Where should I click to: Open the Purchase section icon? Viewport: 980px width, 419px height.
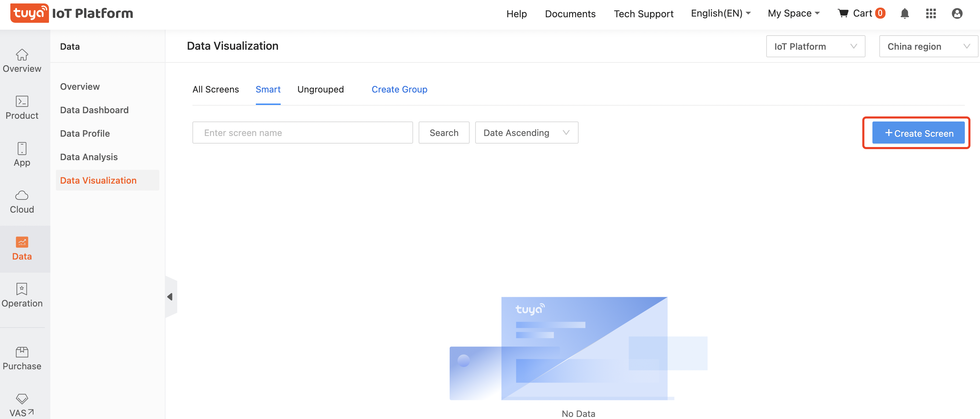pyautogui.click(x=22, y=359)
